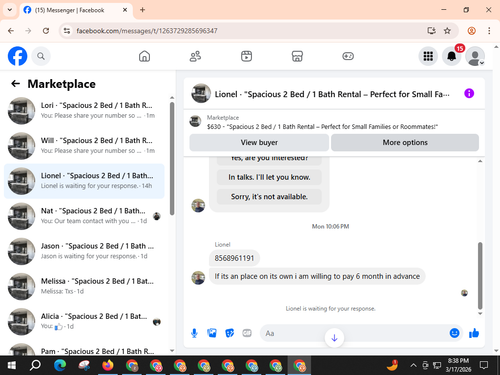
Task: Open the Facebook Home feed icon
Action: pyautogui.click(x=144, y=56)
